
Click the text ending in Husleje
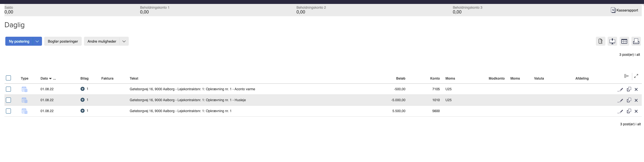pyautogui.click(x=188, y=100)
